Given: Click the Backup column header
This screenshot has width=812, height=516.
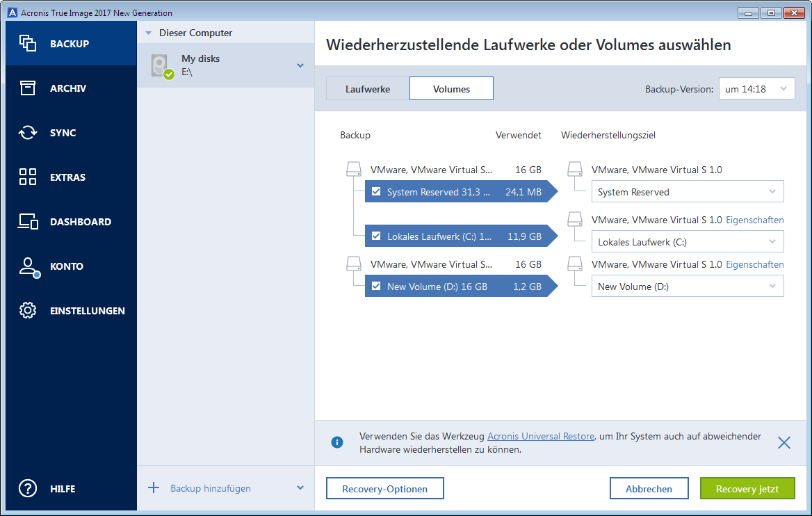Looking at the screenshot, I should coord(355,135).
